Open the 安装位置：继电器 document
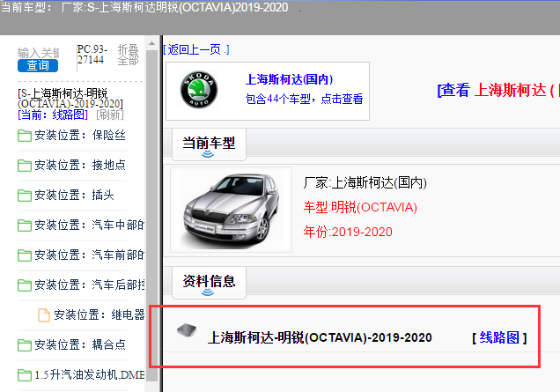Image resolution: width=560 pixels, height=392 pixels. 99,314
